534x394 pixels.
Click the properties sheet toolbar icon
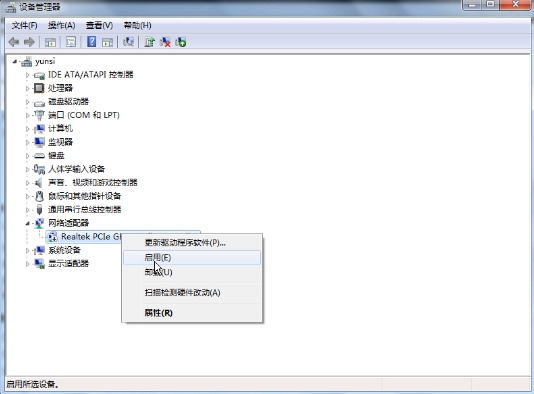point(71,42)
